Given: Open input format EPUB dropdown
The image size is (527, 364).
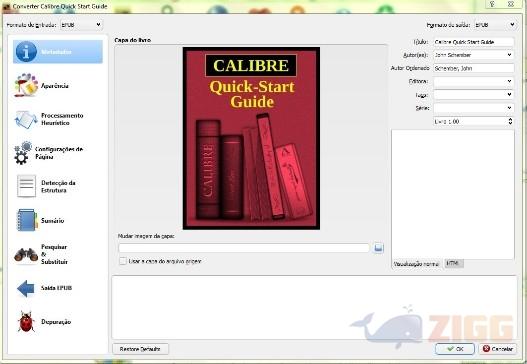Looking at the screenshot, I should pos(81,25).
